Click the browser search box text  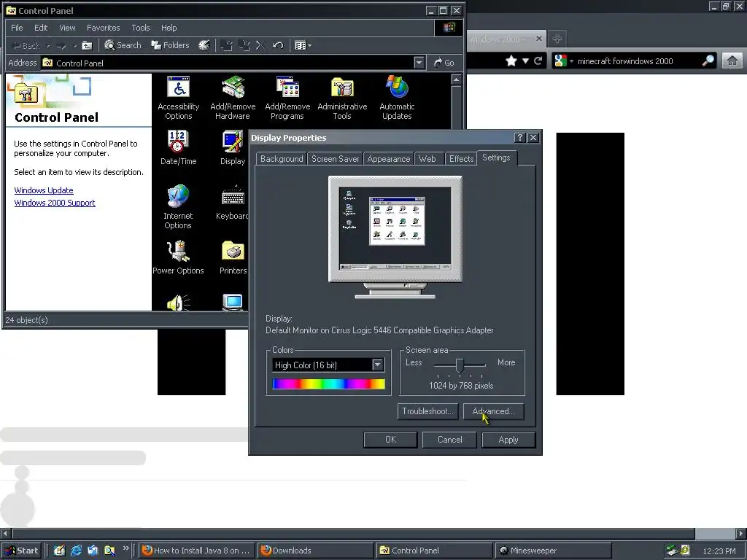pos(625,61)
